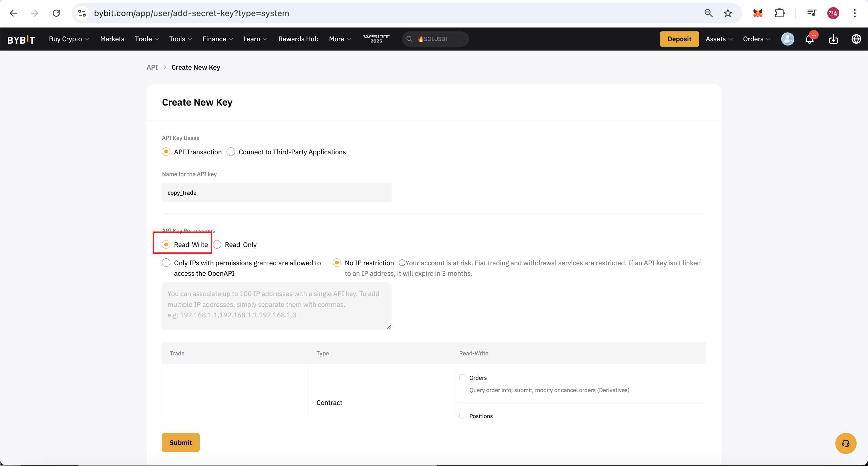Click the MetaMask fox extension icon
The width and height of the screenshot is (868, 466).
point(758,13)
